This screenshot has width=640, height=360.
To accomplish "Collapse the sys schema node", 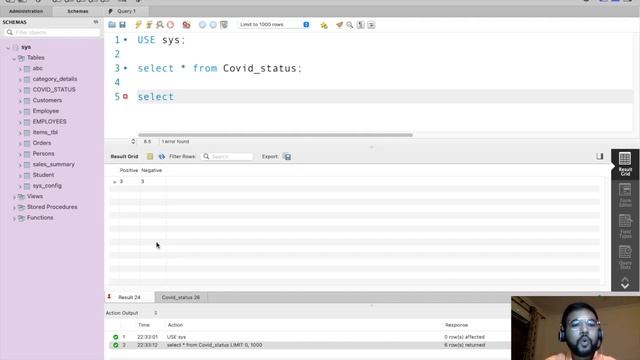I will [8, 47].
